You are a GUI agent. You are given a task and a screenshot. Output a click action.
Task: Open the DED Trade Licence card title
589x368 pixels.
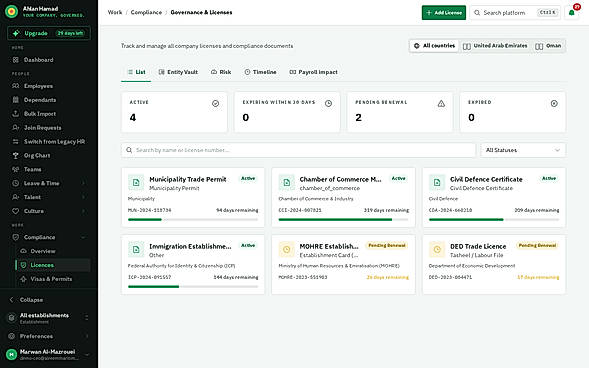click(x=478, y=246)
